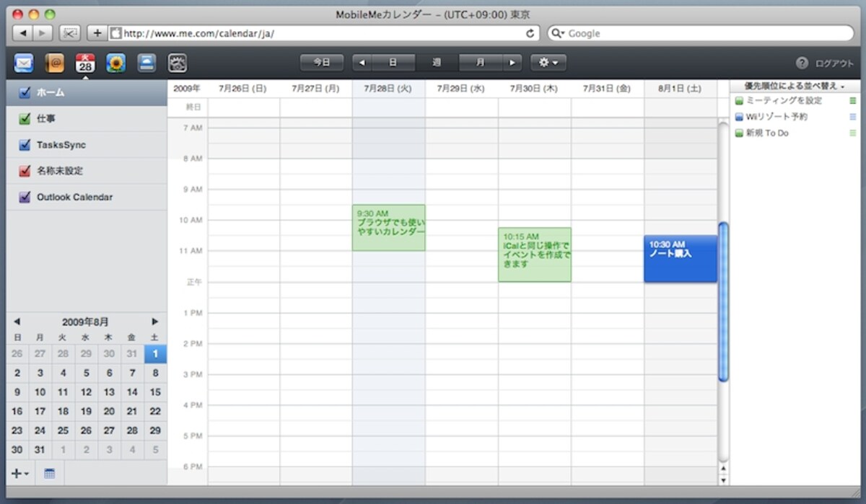Viewport: 866px width, 504px height.
Task: Switch to 週 week view
Action: [437, 63]
